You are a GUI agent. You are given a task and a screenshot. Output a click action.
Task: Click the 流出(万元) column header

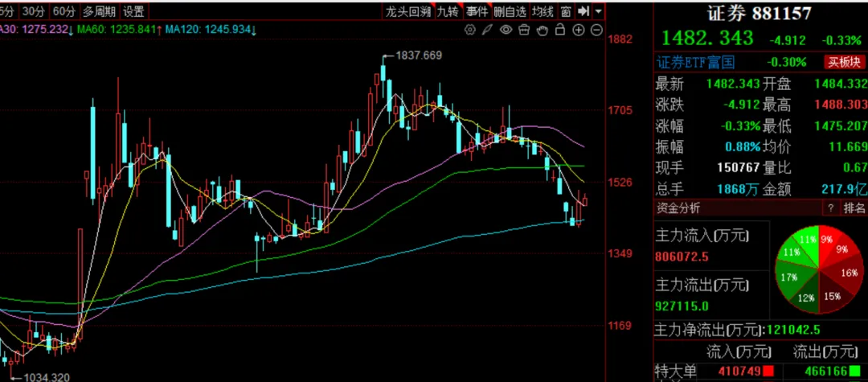[x=826, y=351]
